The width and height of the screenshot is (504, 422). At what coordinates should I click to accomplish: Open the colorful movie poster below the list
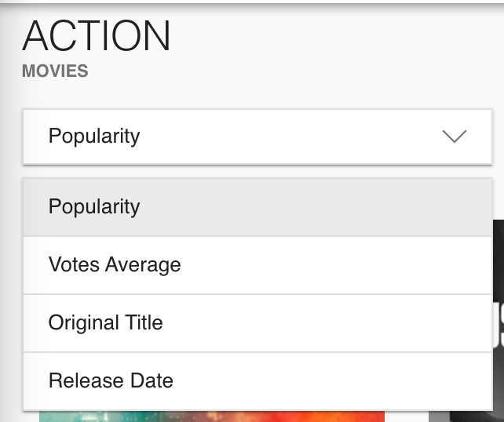tap(212, 417)
